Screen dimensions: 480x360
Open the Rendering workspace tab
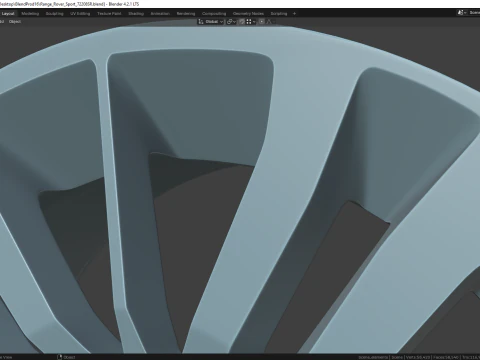pyautogui.click(x=186, y=14)
